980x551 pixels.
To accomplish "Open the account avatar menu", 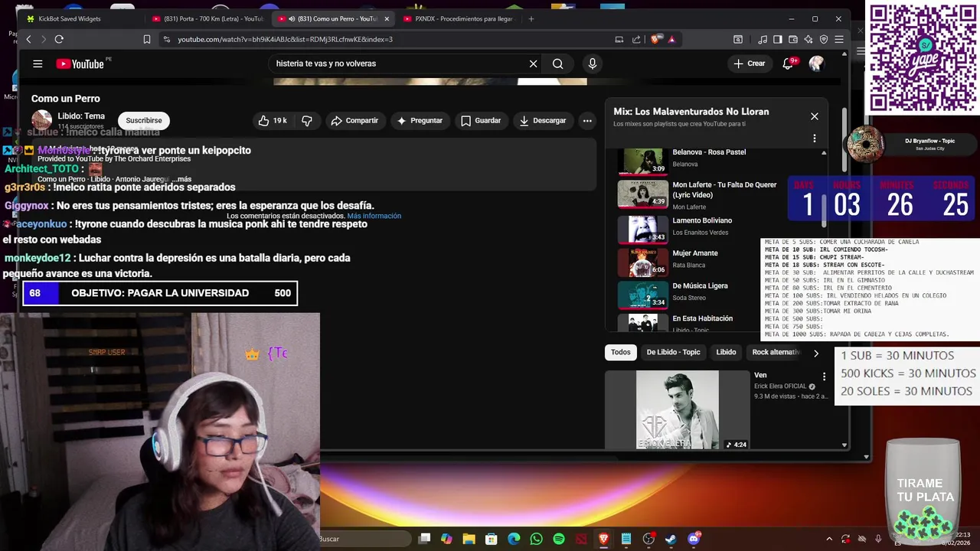I will 816,64.
